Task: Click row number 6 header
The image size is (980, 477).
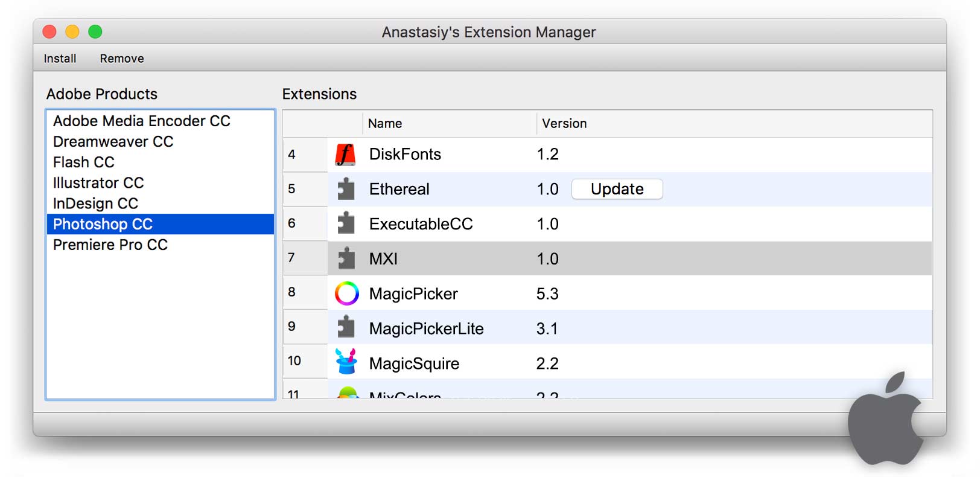Action: click(305, 223)
